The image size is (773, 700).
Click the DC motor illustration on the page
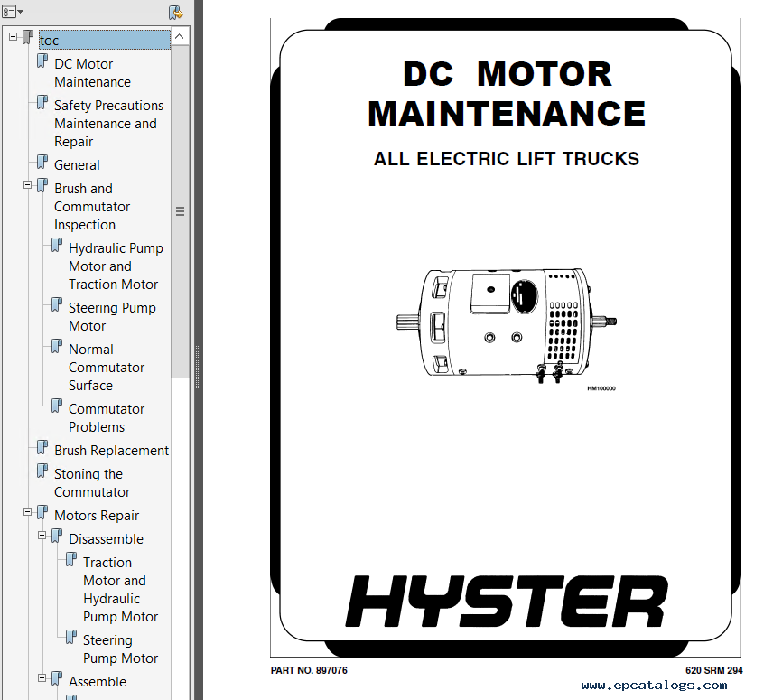[507, 326]
